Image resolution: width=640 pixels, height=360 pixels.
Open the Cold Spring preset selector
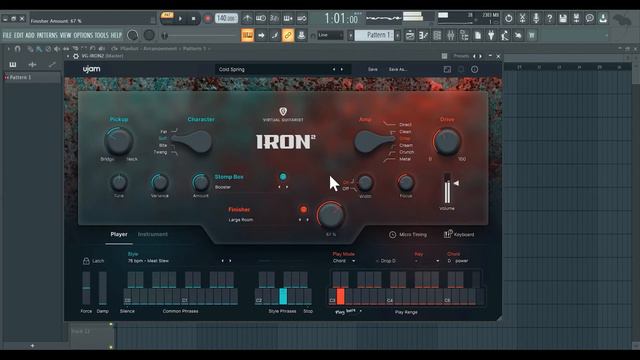[x=282, y=69]
